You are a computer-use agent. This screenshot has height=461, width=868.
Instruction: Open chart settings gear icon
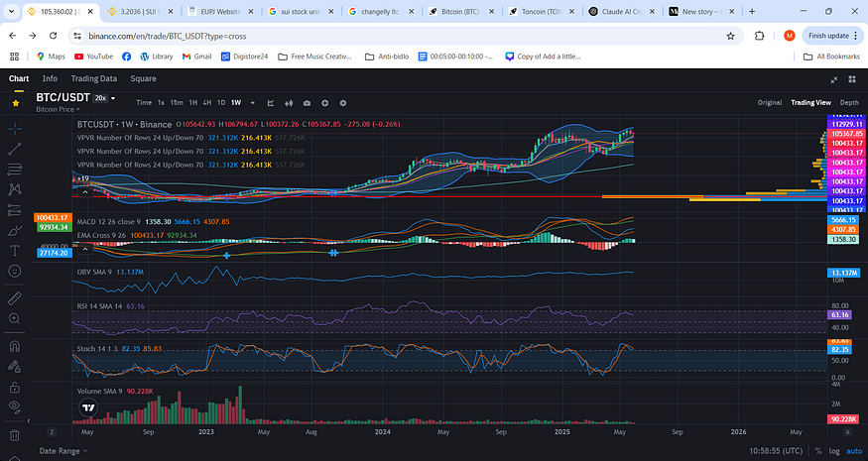pos(343,103)
